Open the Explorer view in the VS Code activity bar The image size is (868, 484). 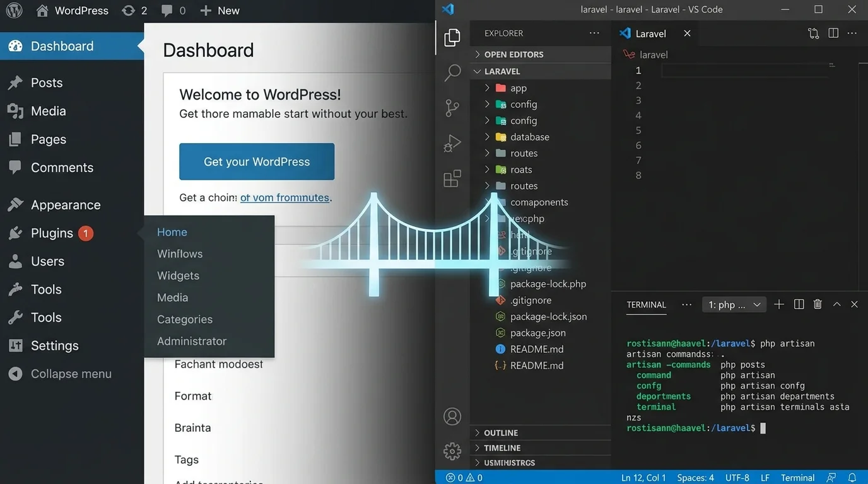click(452, 38)
